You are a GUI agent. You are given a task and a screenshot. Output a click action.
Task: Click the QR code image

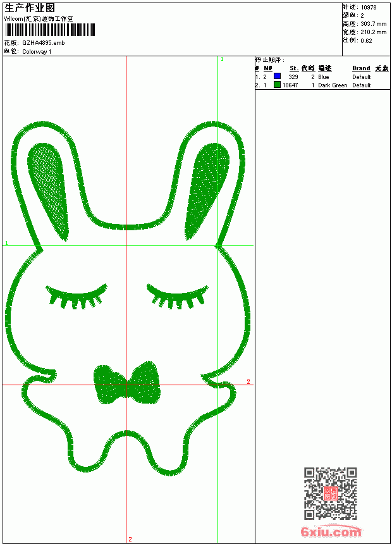point(331,493)
